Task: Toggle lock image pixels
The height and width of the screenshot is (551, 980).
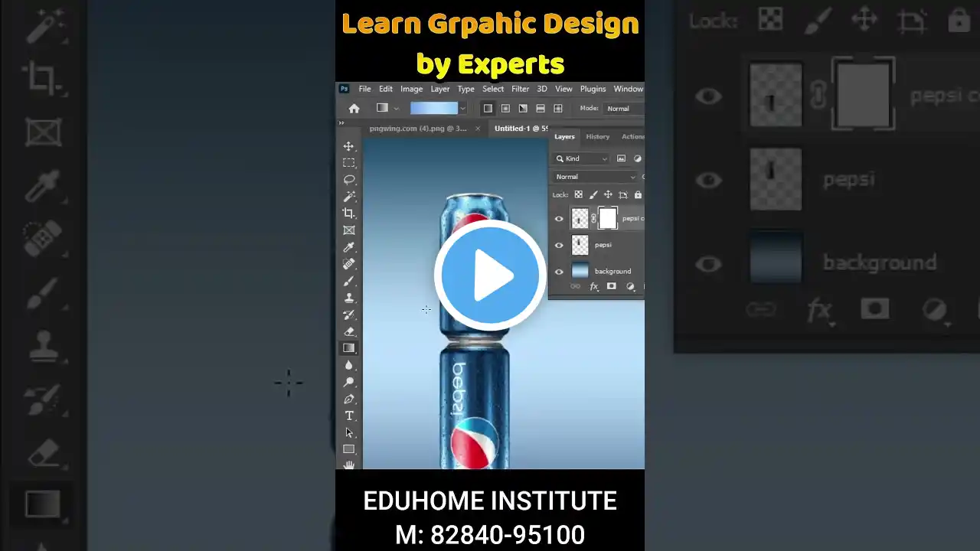Action: (593, 194)
